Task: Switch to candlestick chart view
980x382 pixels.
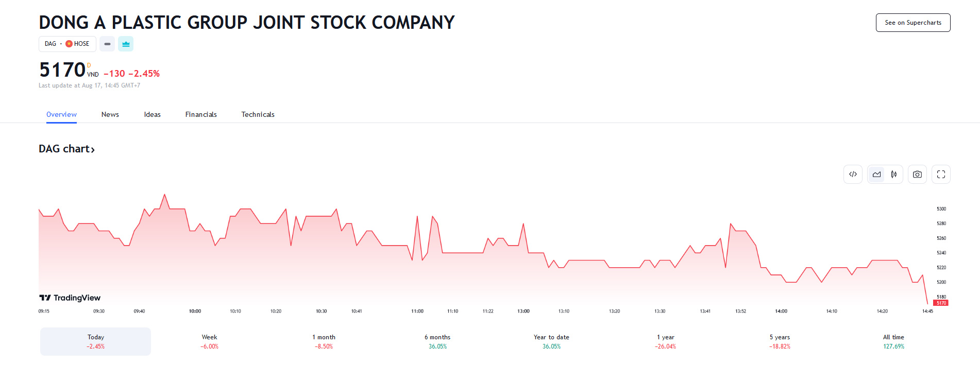Action: [x=894, y=174]
